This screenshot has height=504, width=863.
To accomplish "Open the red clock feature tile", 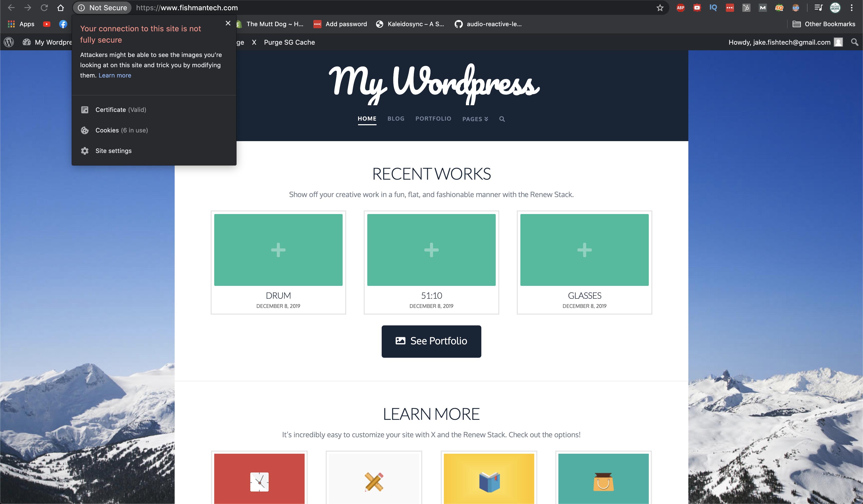I will [259, 478].
